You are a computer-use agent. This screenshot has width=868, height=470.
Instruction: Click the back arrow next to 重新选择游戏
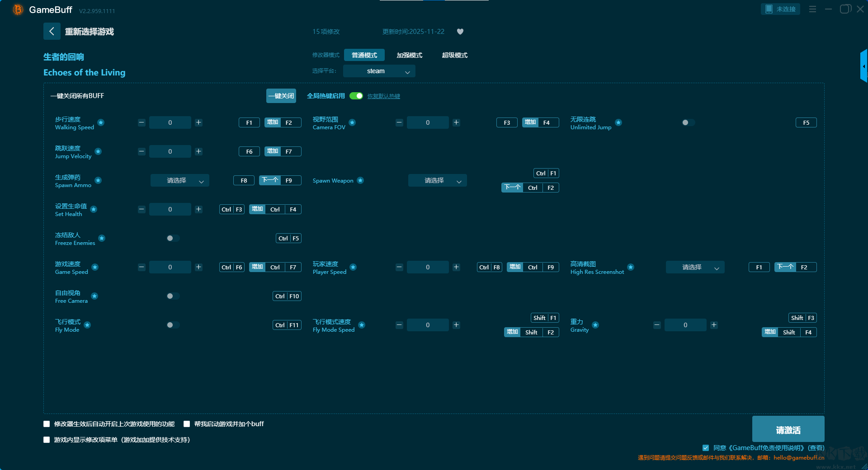tap(52, 31)
